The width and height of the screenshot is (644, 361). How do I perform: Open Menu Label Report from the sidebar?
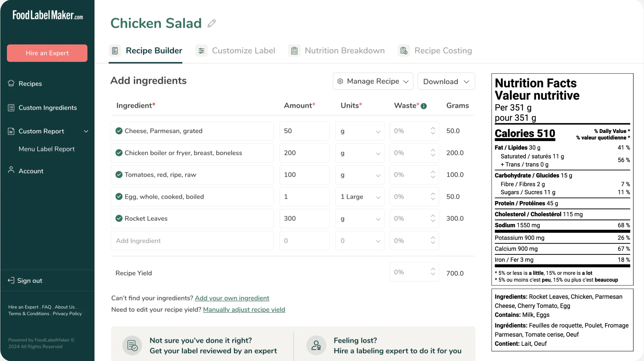(x=46, y=149)
